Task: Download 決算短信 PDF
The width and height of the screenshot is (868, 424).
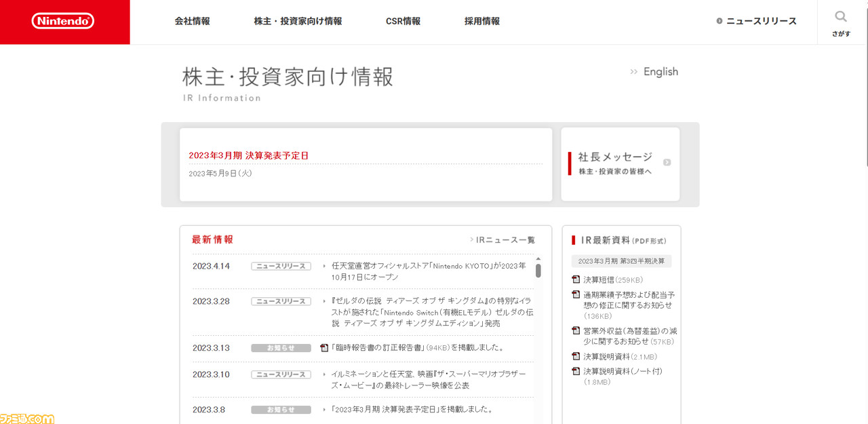Action: pos(613,280)
